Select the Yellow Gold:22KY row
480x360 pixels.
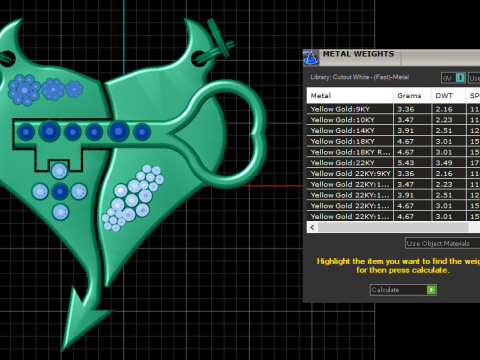click(393, 163)
